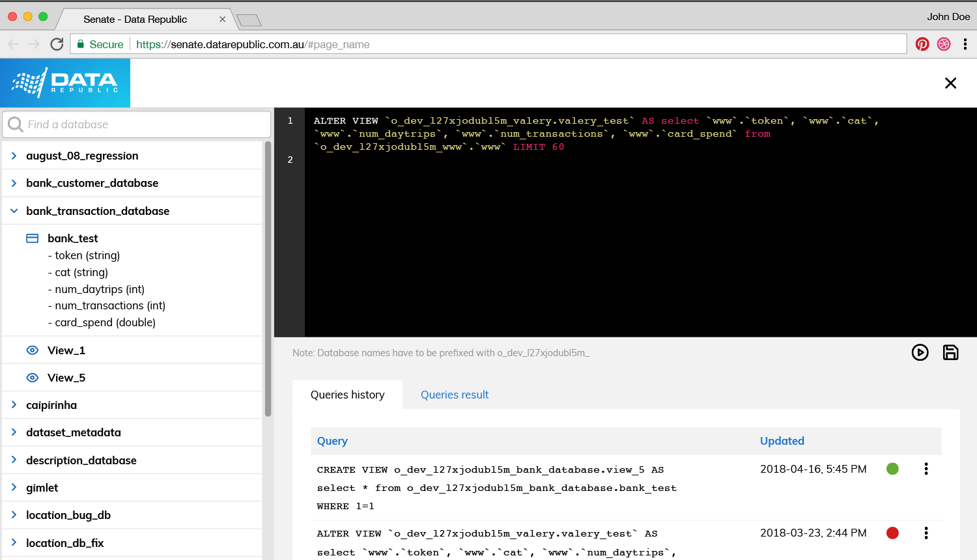Close the editor panel with the X icon
The width and height of the screenshot is (977, 560).
(950, 83)
